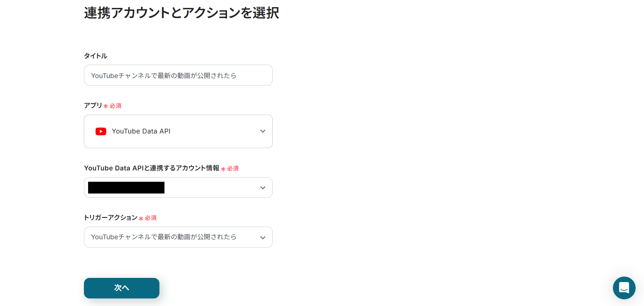Click the chat icon in the bottom-right corner
Screen dimensions: 644x306
[624, 288]
